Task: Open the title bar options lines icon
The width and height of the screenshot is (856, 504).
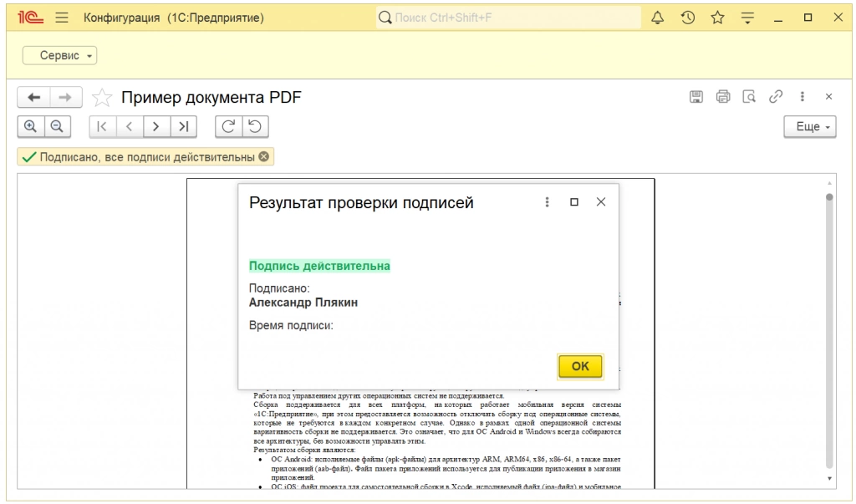Action: (747, 18)
